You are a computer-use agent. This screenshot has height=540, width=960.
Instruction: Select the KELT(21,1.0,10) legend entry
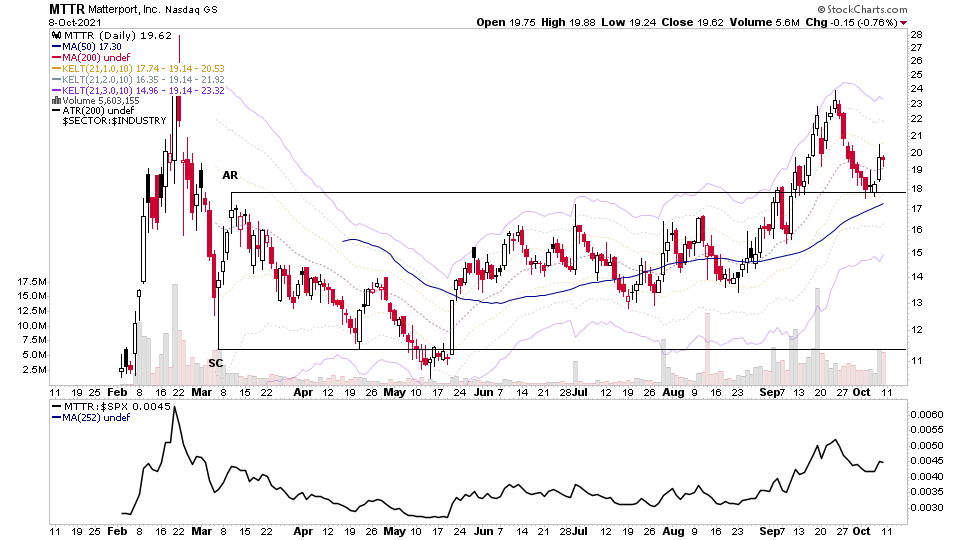pyautogui.click(x=138, y=69)
